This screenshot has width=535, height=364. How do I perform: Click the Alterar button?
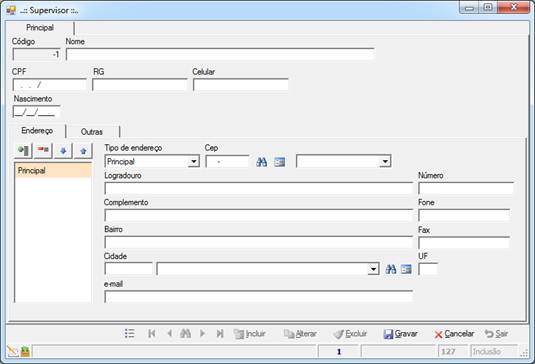[x=300, y=334]
